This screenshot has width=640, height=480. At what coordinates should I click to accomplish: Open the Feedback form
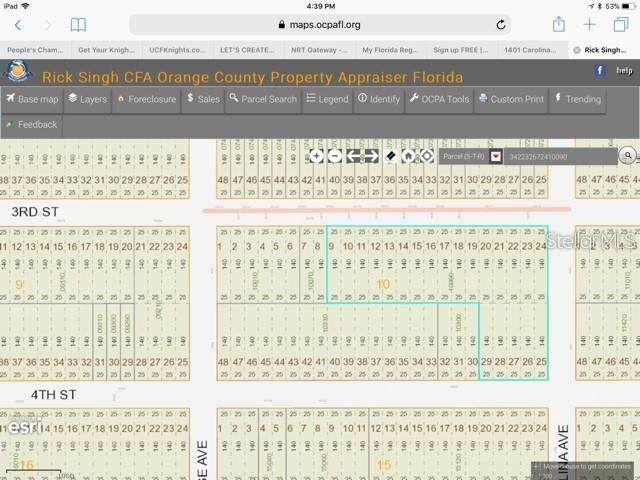click(x=32, y=125)
